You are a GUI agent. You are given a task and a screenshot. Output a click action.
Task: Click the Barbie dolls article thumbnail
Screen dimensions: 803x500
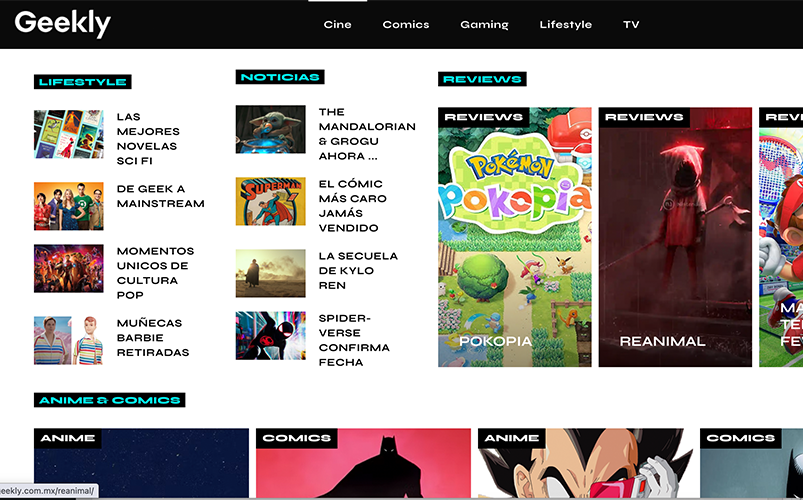tap(68, 340)
